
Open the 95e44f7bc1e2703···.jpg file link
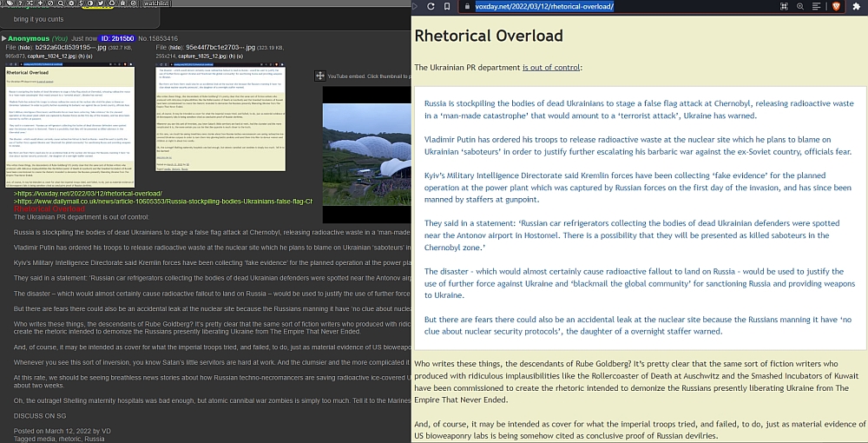pyautogui.click(x=220, y=48)
